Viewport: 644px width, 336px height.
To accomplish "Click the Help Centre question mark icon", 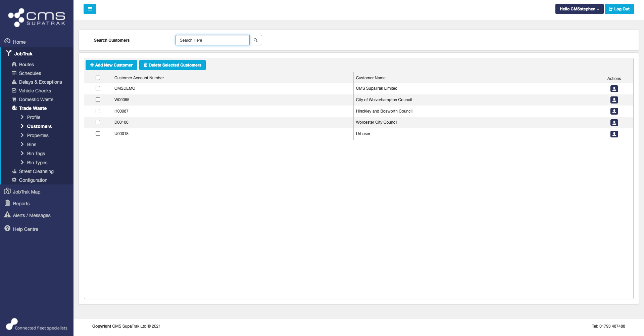I will (7, 228).
